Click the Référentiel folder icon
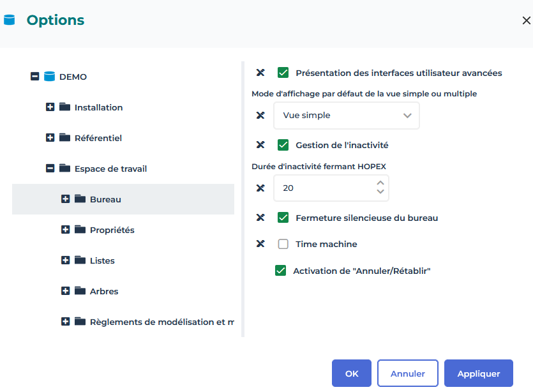Viewport: 533px width, 392px height. [x=64, y=138]
